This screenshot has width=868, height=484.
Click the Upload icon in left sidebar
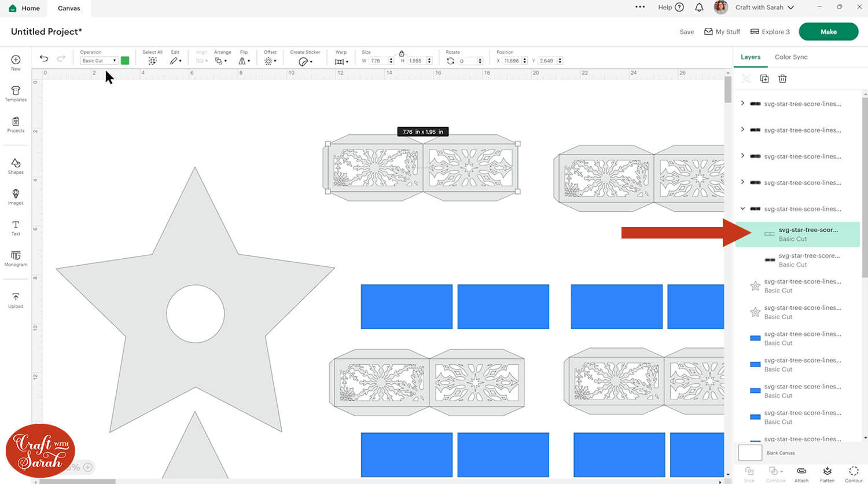[16, 300]
